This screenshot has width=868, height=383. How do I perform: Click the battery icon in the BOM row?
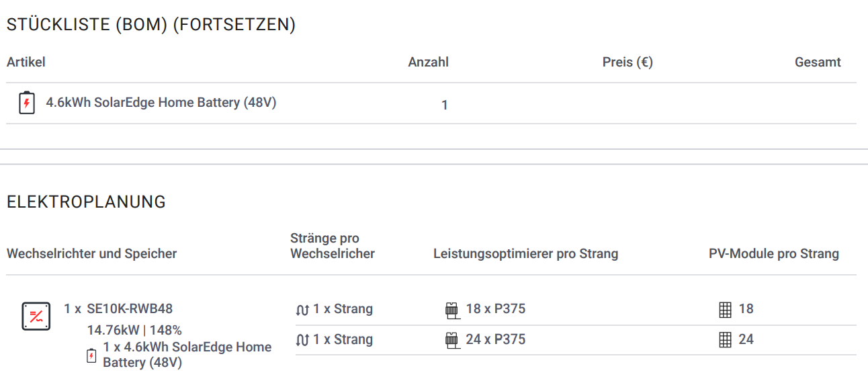point(26,103)
